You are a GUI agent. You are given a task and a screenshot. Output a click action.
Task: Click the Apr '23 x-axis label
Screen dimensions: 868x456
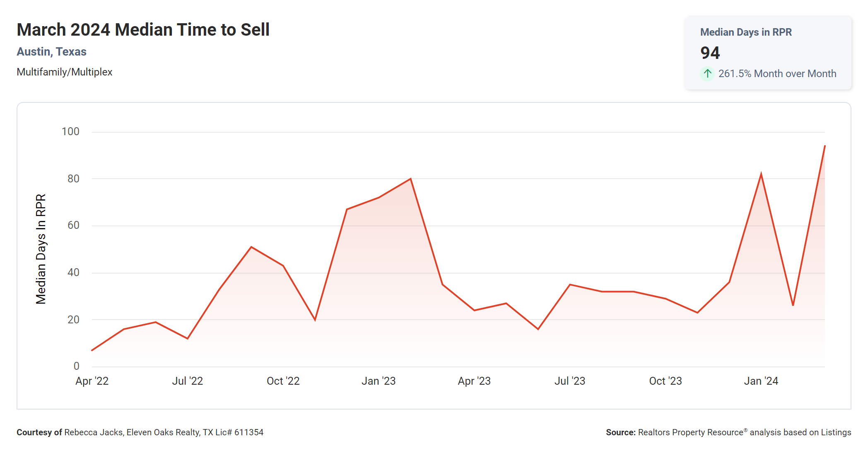(x=474, y=381)
